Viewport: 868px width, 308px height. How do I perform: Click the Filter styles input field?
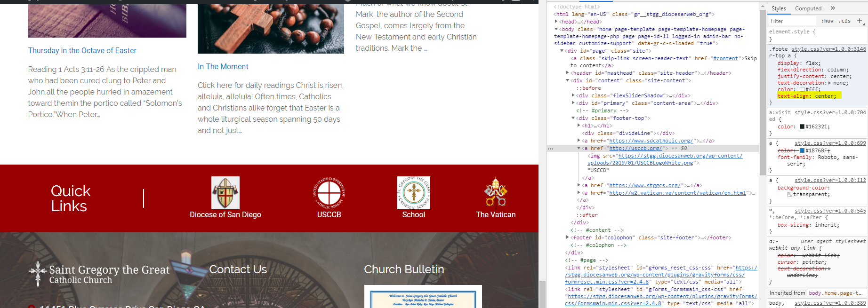point(792,21)
